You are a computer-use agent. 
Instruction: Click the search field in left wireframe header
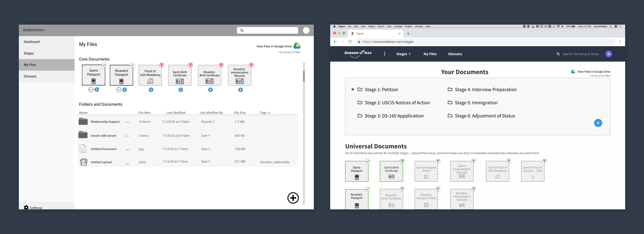tap(268, 30)
